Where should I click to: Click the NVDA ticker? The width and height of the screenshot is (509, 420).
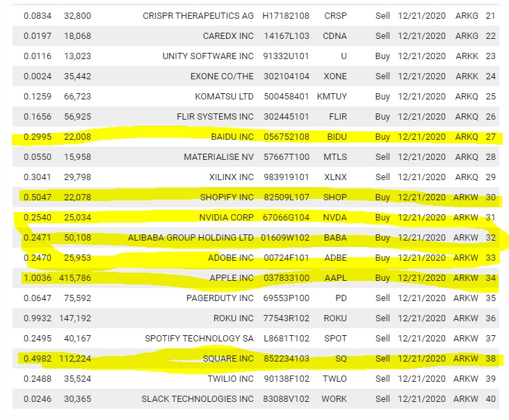[x=334, y=217]
